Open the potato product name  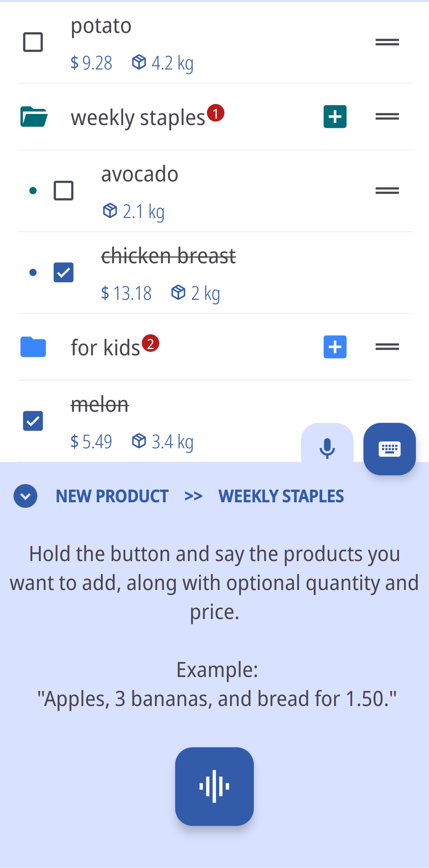pyautogui.click(x=101, y=26)
